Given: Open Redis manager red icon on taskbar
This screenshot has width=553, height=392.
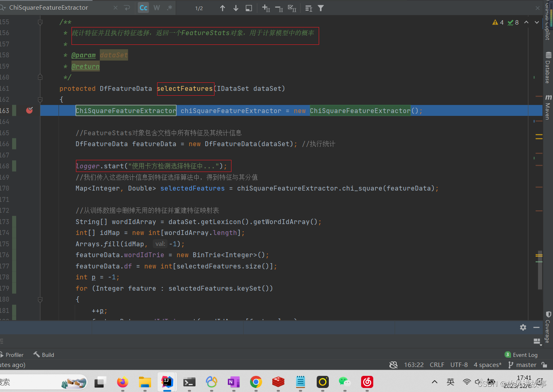Looking at the screenshot, I should point(278,382).
